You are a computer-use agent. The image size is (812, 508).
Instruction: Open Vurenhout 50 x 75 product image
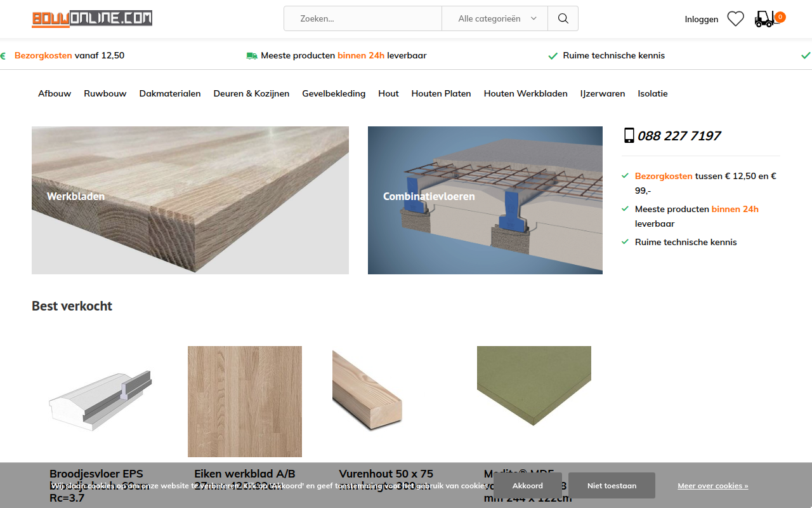(x=367, y=389)
